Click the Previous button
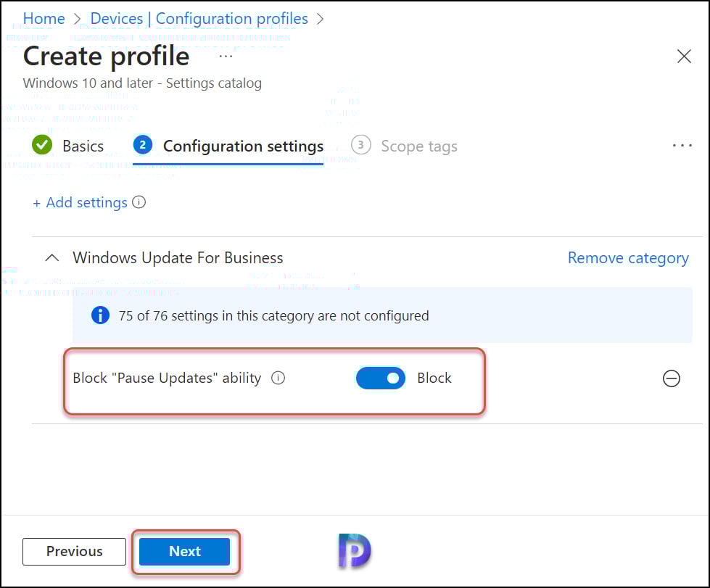This screenshot has height=588, width=710. [74, 551]
